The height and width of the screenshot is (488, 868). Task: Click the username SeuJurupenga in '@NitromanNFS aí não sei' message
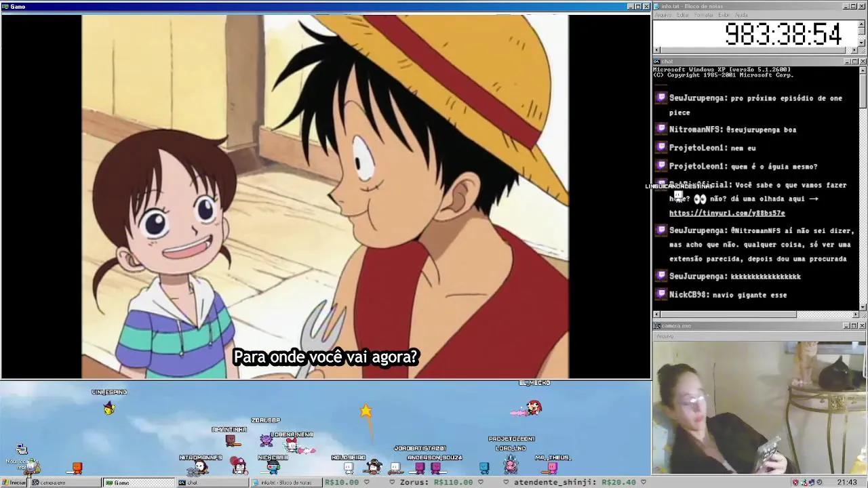698,230
